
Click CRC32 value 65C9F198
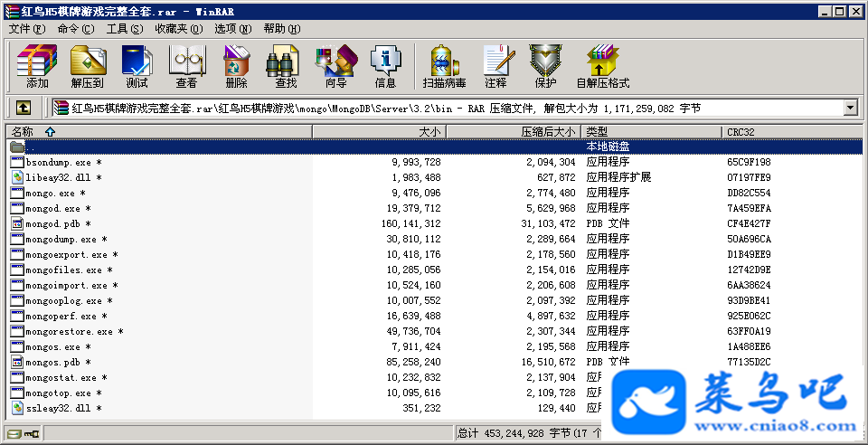coord(750,163)
